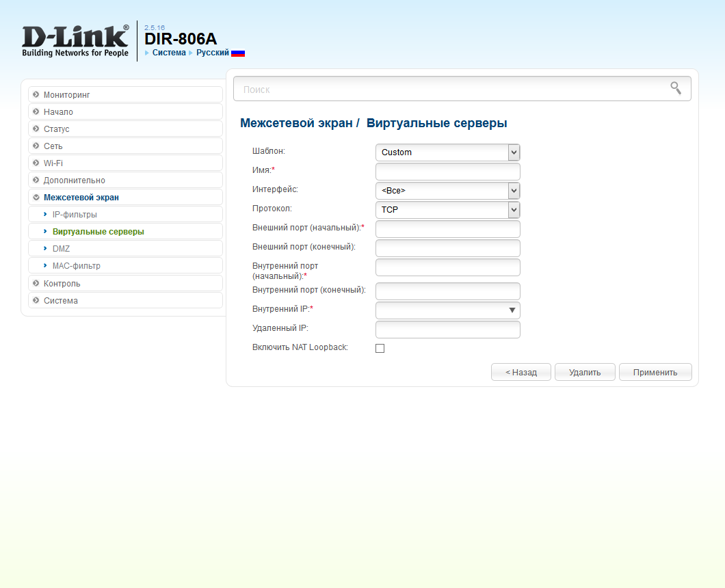
Task: Click the Применить button
Action: pos(655,372)
